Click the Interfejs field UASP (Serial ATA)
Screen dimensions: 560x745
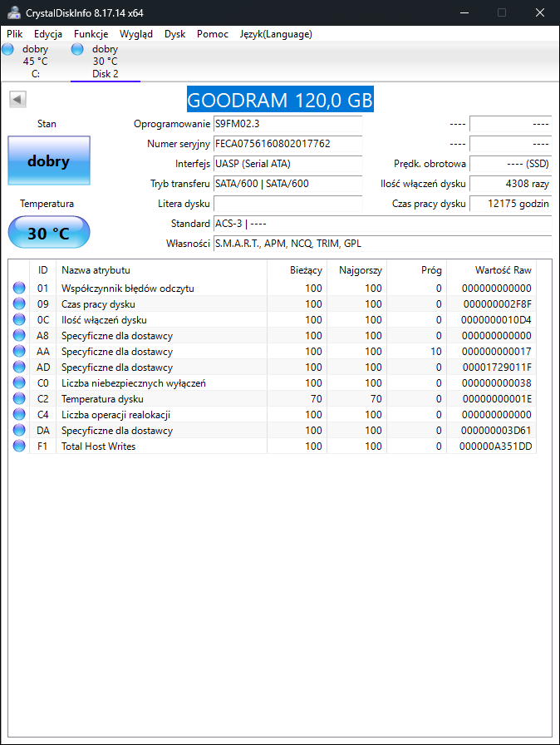pos(288,164)
